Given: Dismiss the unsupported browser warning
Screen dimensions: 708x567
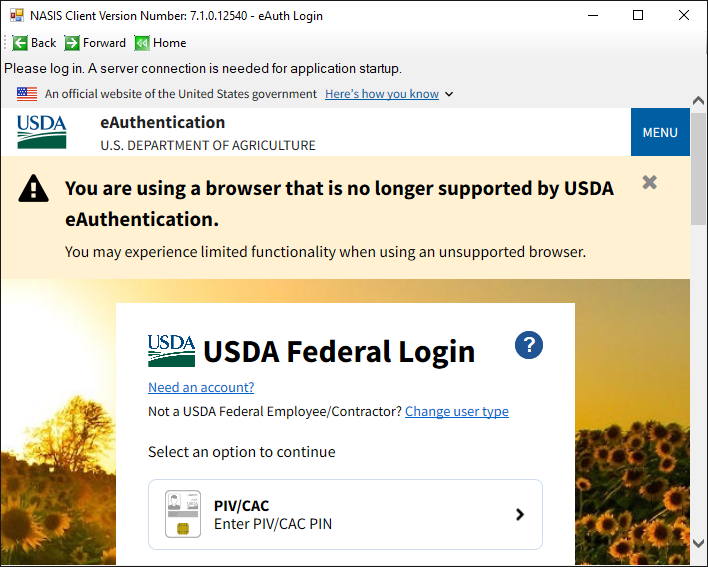Looking at the screenshot, I should coord(649,182).
